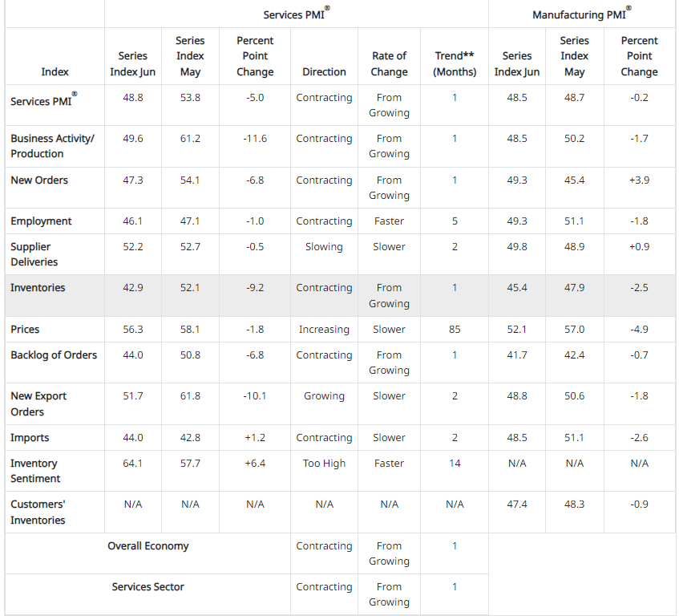Select the Employment row label
This screenshot has height=616, width=679.
point(41,221)
